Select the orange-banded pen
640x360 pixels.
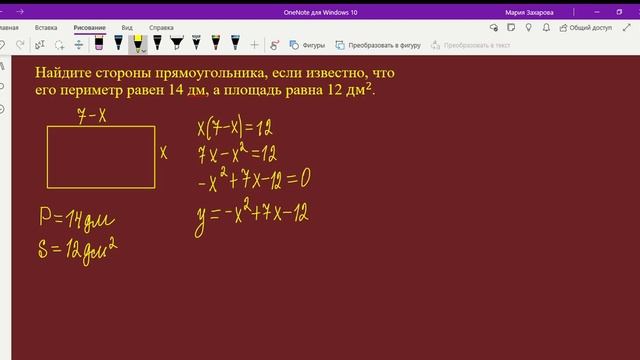click(216, 43)
